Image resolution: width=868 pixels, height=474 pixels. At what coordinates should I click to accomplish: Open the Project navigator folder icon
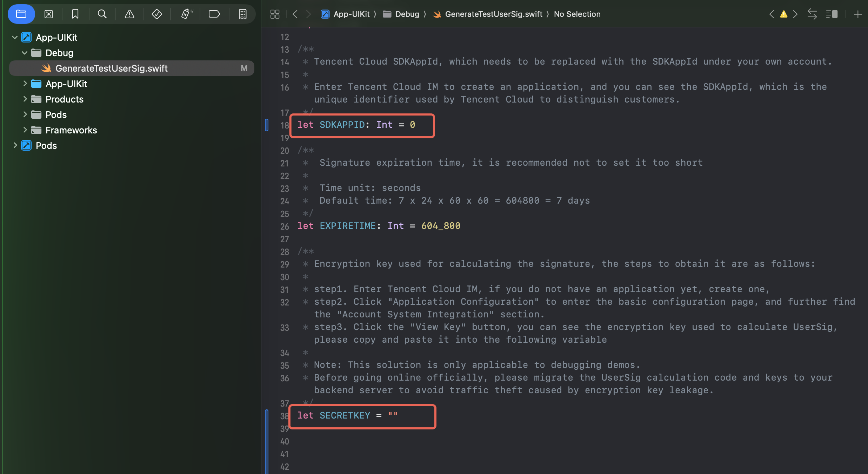(x=21, y=14)
